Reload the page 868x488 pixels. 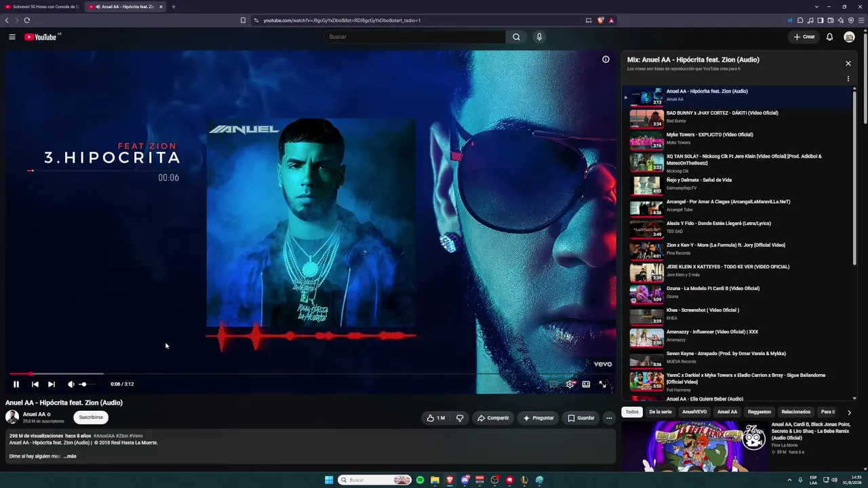(x=27, y=20)
